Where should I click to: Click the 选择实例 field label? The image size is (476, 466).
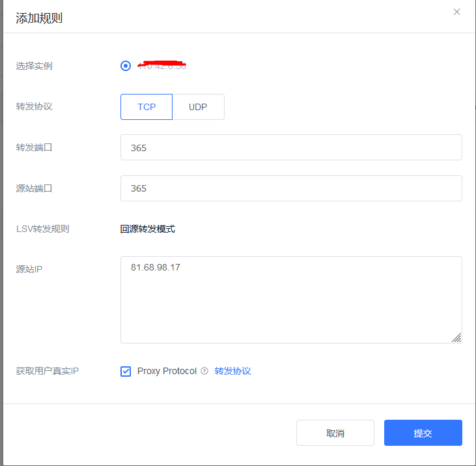pyautogui.click(x=34, y=66)
